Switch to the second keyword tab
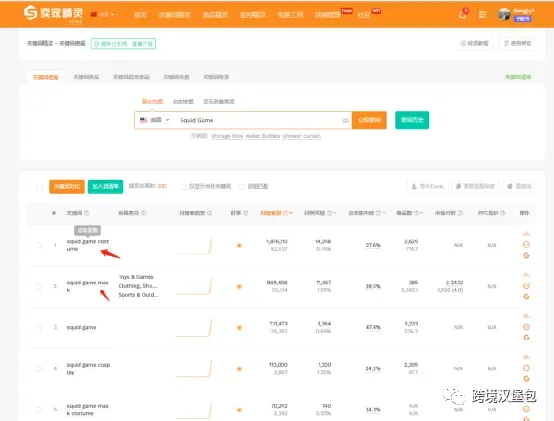Screen dimensions: 554x421 tap(86, 77)
